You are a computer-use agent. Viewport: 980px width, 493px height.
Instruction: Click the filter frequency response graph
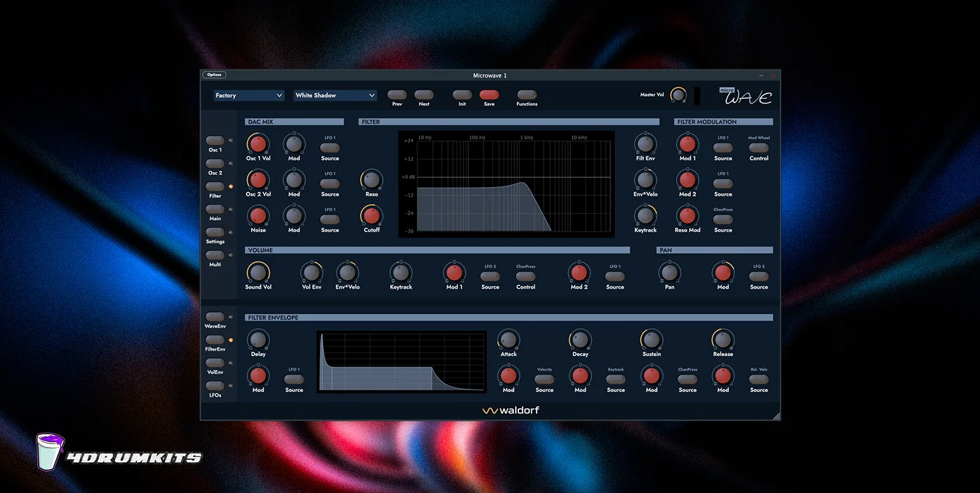click(506, 184)
